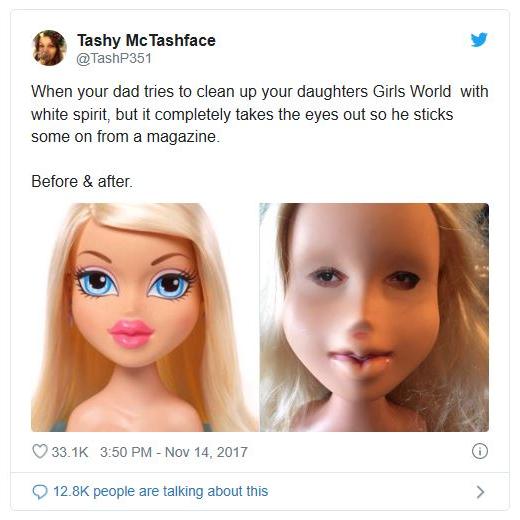Open the after doll photo
Screen dimensions: 520x520
374,317
